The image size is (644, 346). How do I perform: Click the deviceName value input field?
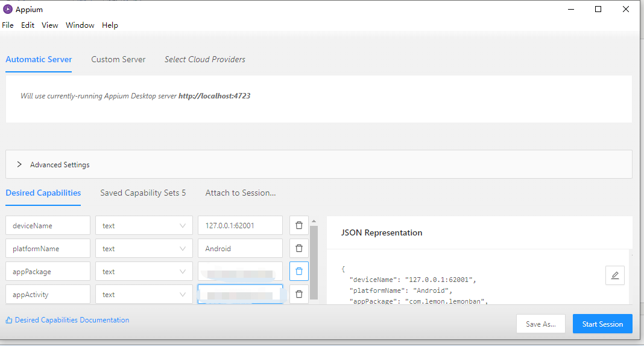[240, 225]
